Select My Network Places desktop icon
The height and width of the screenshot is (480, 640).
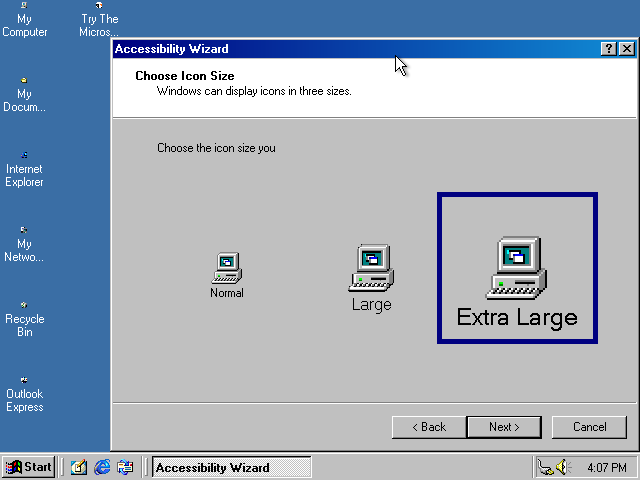pyautogui.click(x=24, y=245)
